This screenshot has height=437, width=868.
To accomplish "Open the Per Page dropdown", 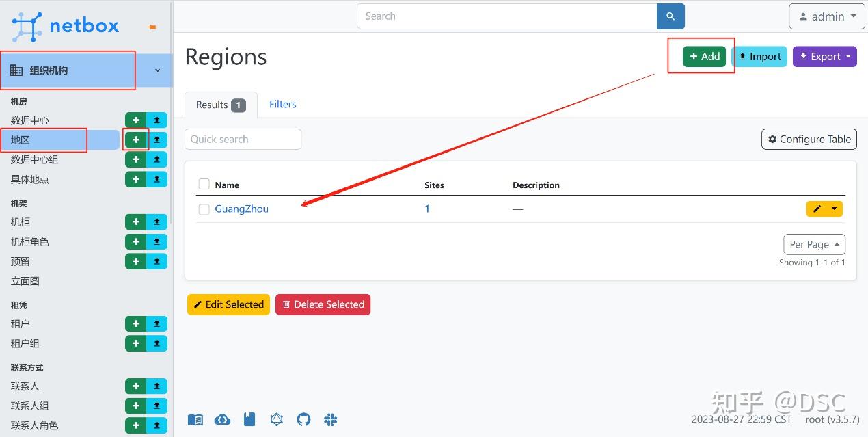I will point(814,244).
